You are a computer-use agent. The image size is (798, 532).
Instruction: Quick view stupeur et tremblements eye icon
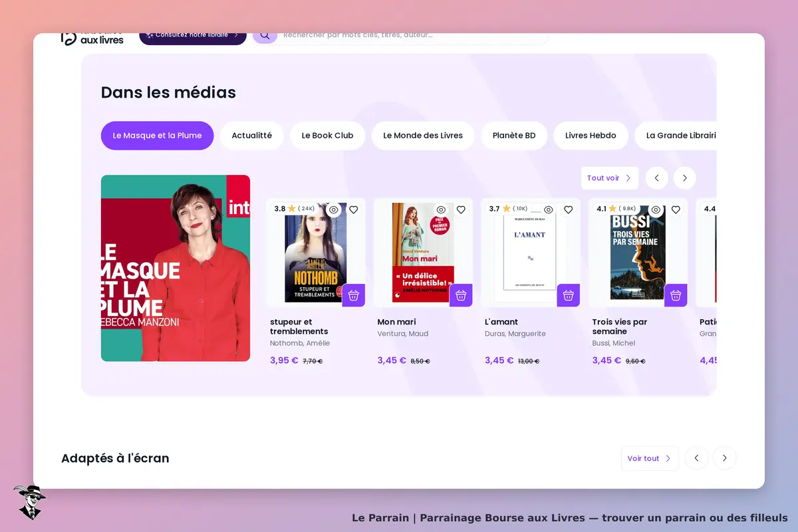[x=334, y=209]
